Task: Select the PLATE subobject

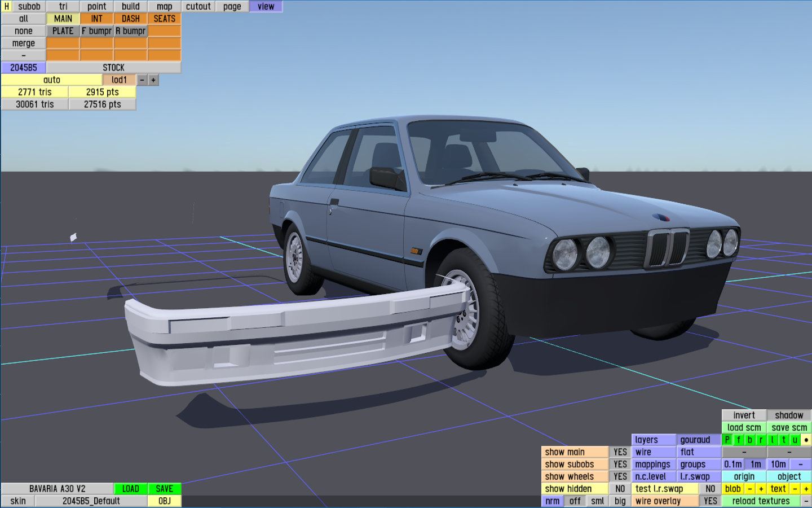Action: [63, 31]
